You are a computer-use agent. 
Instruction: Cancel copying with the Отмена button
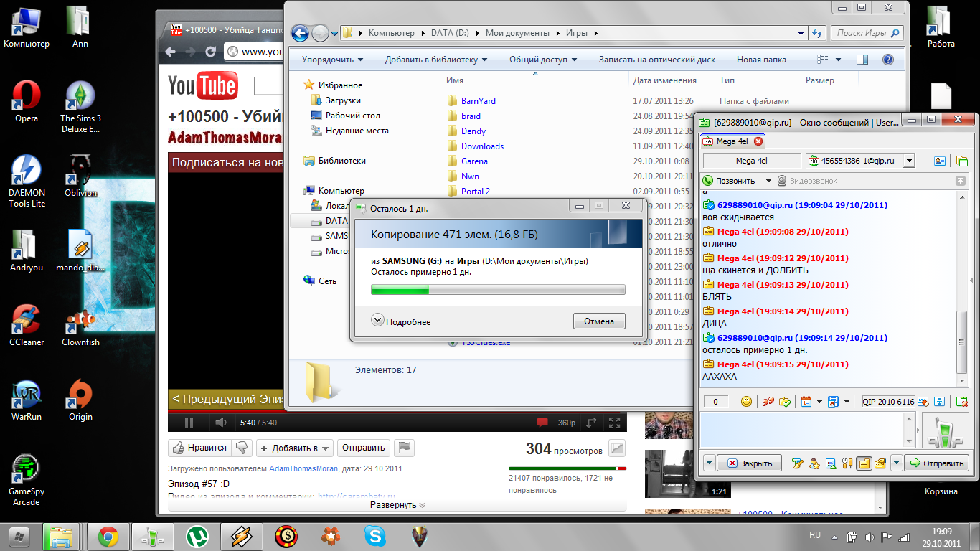point(599,321)
